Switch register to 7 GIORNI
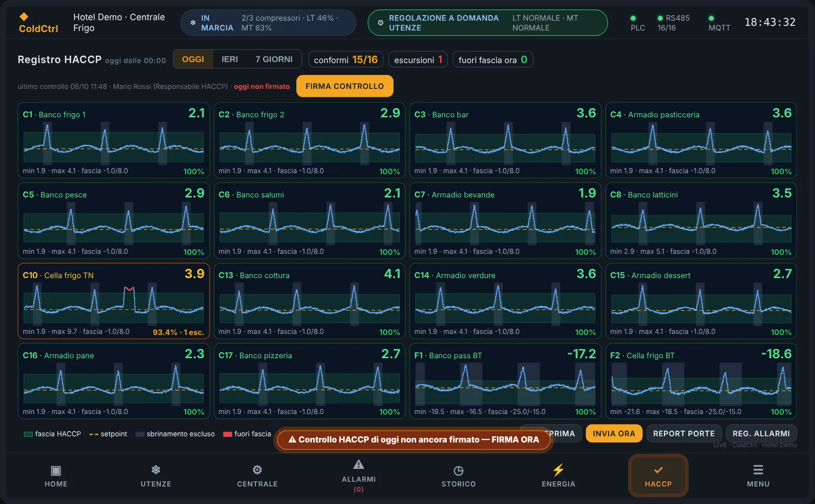The image size is (815, 504). (274, 59)
